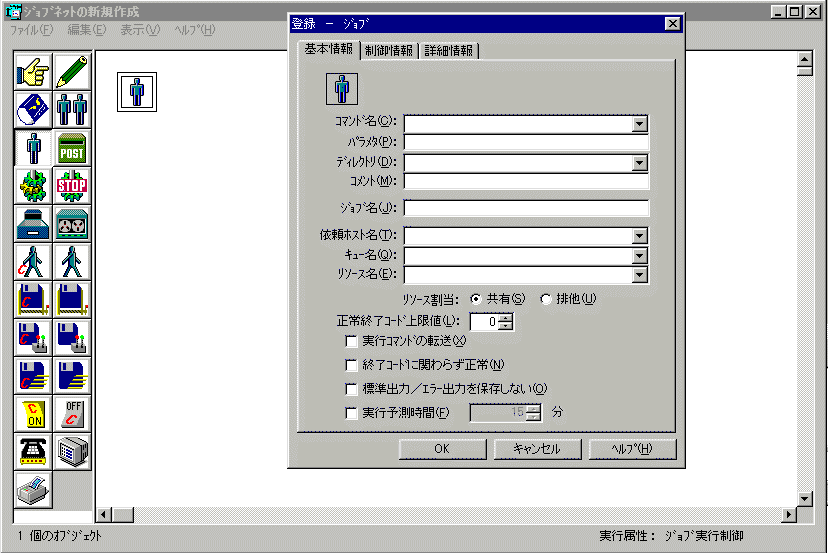The height and width of the screenshot is (553, 828).
Task: Select the green pencil edit tool
Action: tap(72, 72)
